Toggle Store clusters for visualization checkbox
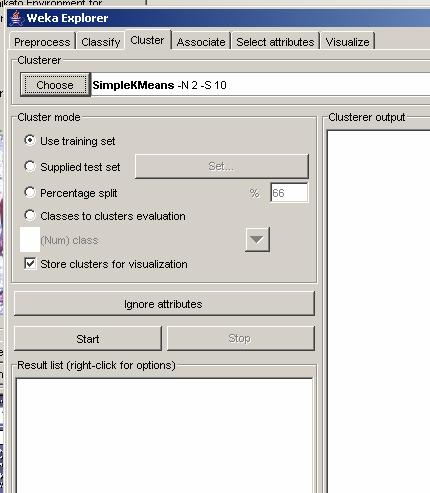430x493 pixels. [x=30, y=264]
